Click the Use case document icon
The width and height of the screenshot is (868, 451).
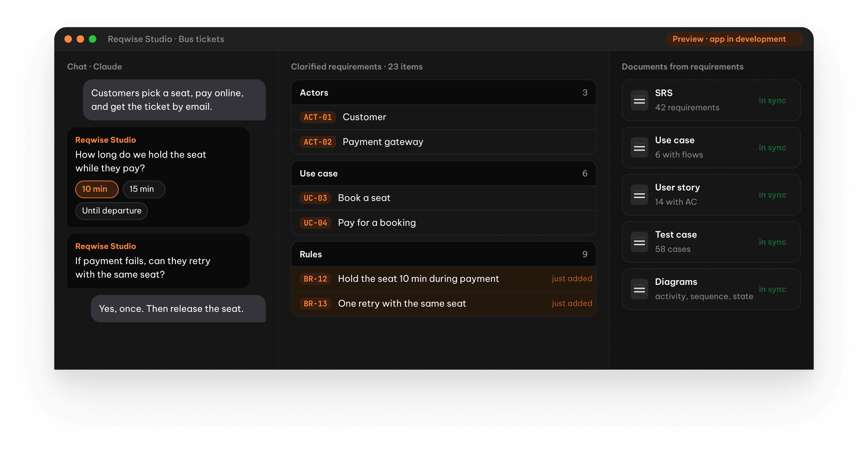(639, 148)
